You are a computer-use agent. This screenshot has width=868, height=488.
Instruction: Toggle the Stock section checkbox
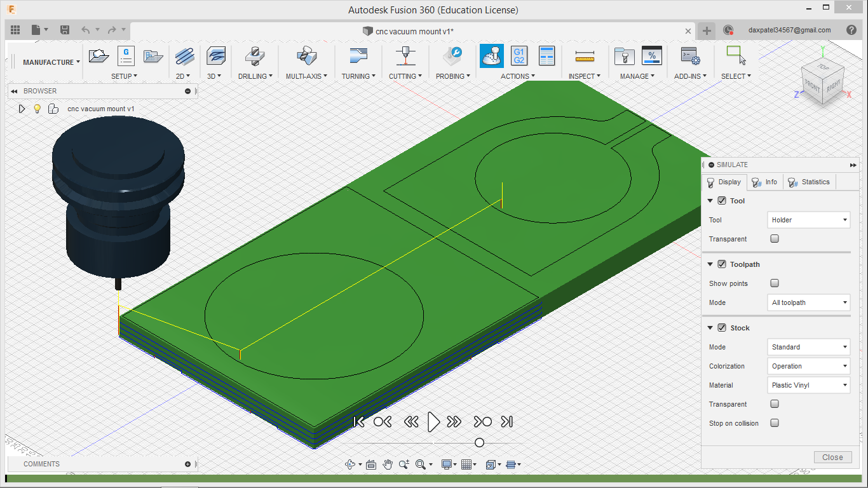tap(722, 328)
